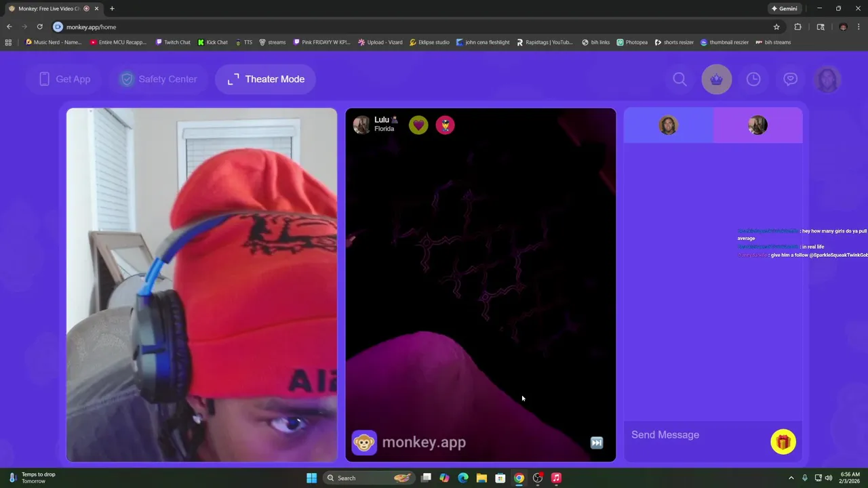Open a new browser tab
This screenshot has width=868, height=488.
point(112,9)
